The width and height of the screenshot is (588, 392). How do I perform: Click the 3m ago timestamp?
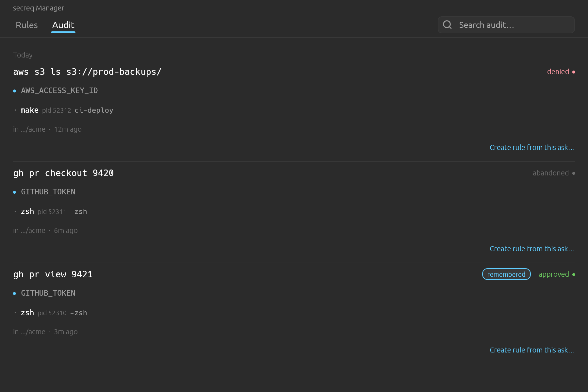pos(66,332)
